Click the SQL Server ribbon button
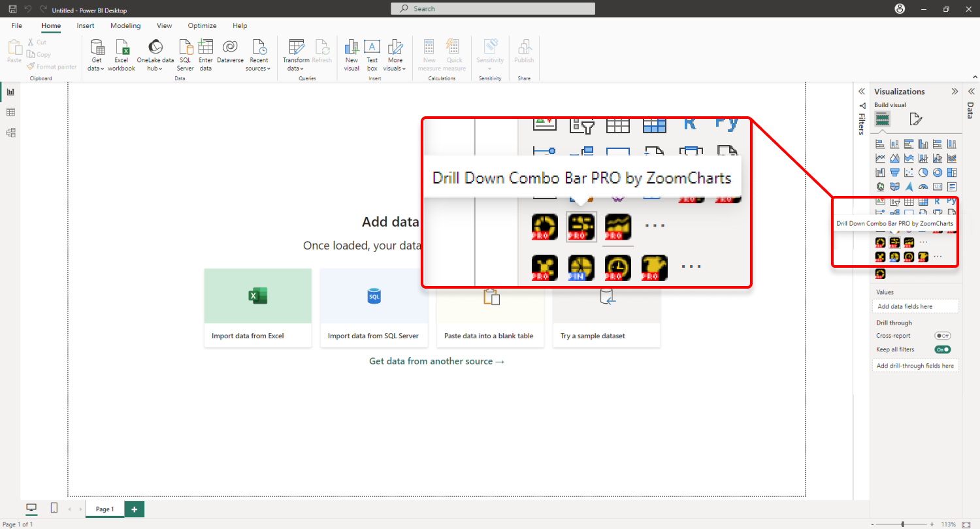The image size is (980, 529). 186,55
